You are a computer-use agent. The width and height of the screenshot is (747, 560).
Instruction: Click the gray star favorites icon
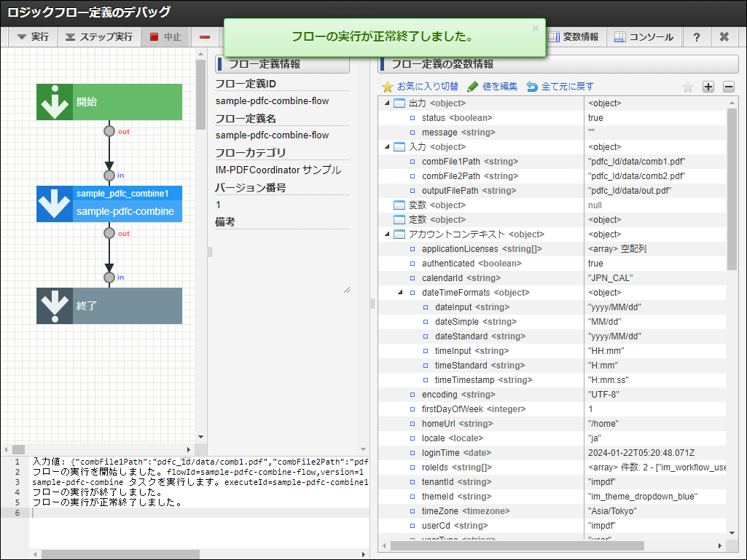point(687,87)
